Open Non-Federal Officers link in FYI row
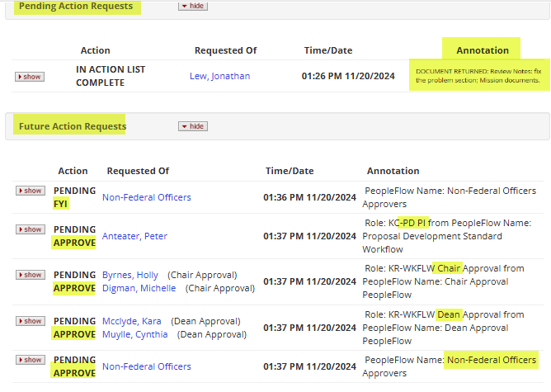Image resolution: width=551 pixels, height=392 pixels. (146, 197)
